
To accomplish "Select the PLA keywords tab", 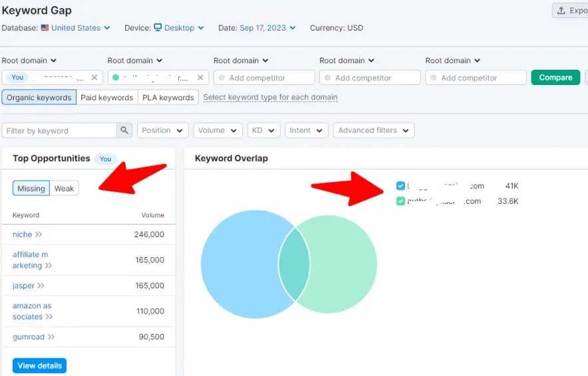I will click(168, 98).
